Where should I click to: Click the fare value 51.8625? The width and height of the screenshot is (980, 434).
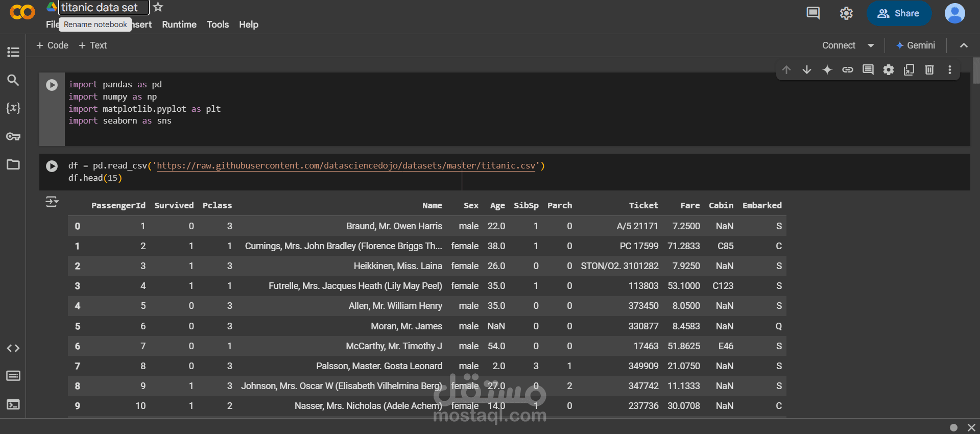tap(684, 346)
